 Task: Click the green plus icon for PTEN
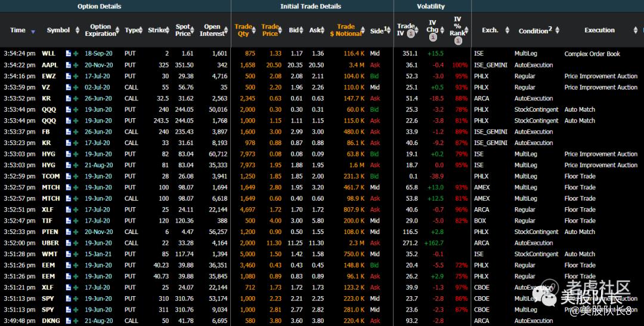tap(76, 232)
